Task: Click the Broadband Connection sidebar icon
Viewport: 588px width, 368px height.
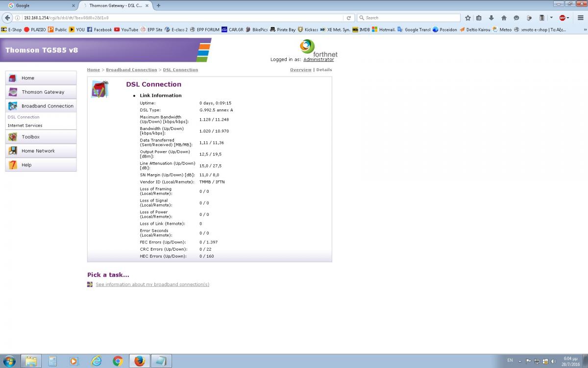Action: click(13, 106)
